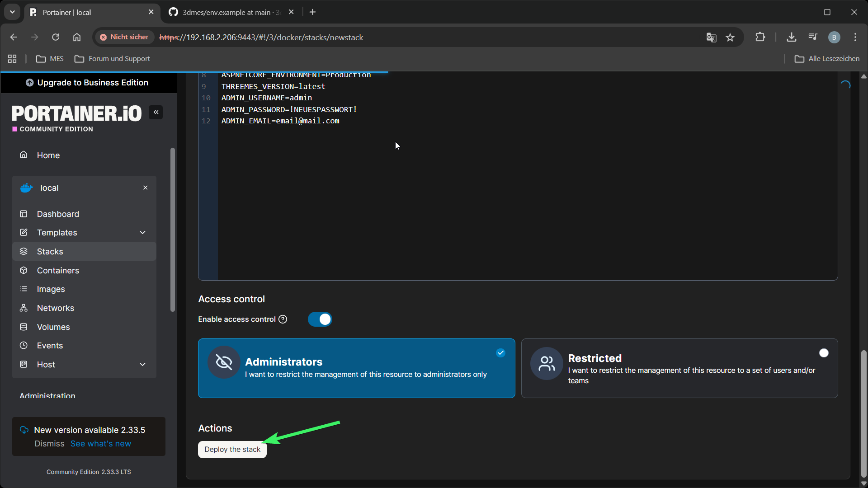This screenshot has height=488, width=868.
Task: Open the Events page
Action: click(50, 346)
